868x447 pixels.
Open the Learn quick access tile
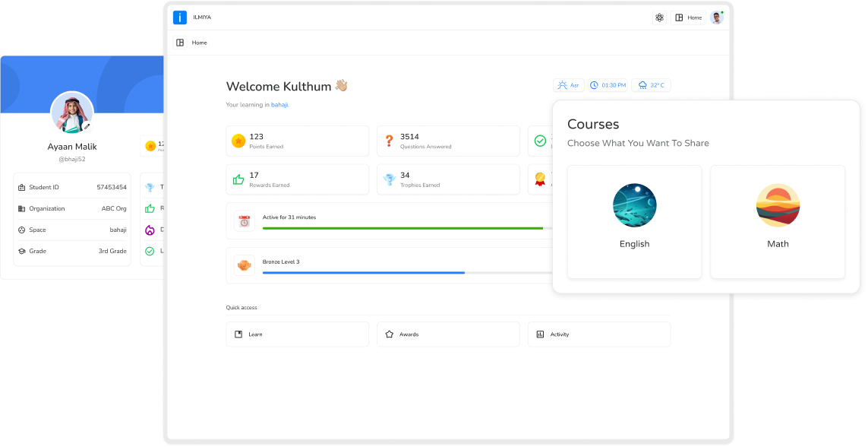tap(297, 334)
